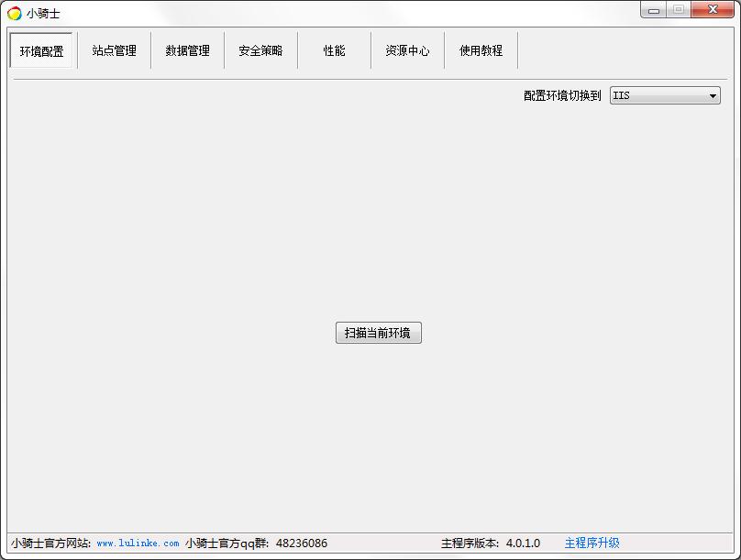The image size is (741, 560).
Task: Open the 数据管理 tab
Action: [186, 50]
